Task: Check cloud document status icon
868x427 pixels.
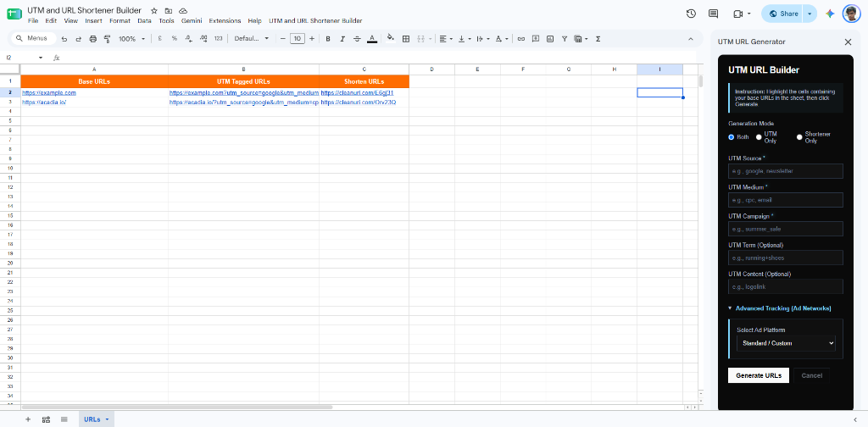Action: [x=183, y=10]
